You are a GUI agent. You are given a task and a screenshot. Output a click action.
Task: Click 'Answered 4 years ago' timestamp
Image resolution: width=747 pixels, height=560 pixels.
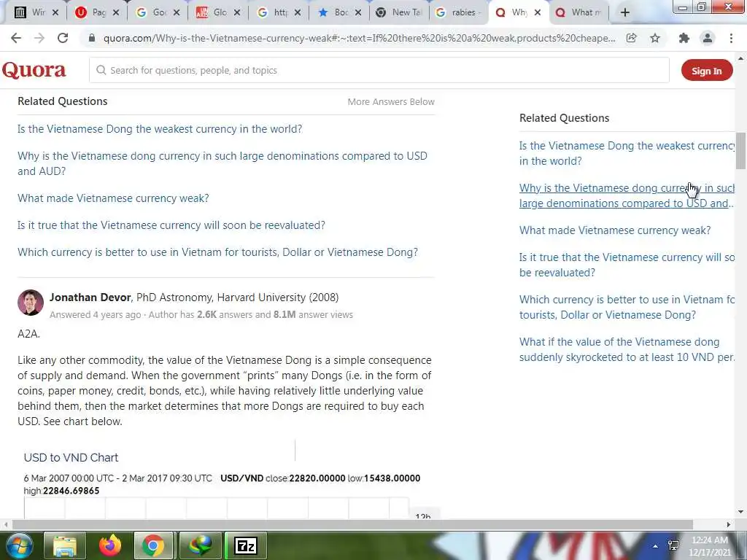96,315
